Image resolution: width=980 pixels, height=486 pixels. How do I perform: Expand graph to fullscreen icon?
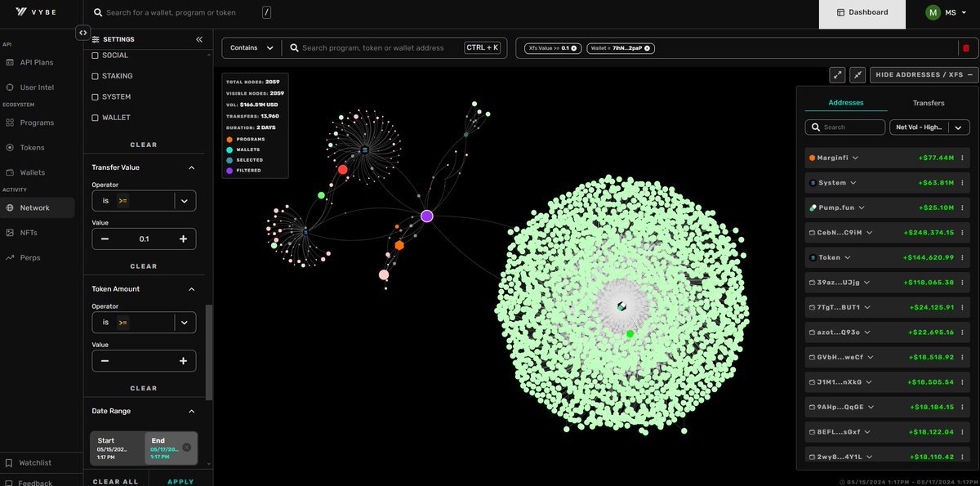click(x=837, y=74)
